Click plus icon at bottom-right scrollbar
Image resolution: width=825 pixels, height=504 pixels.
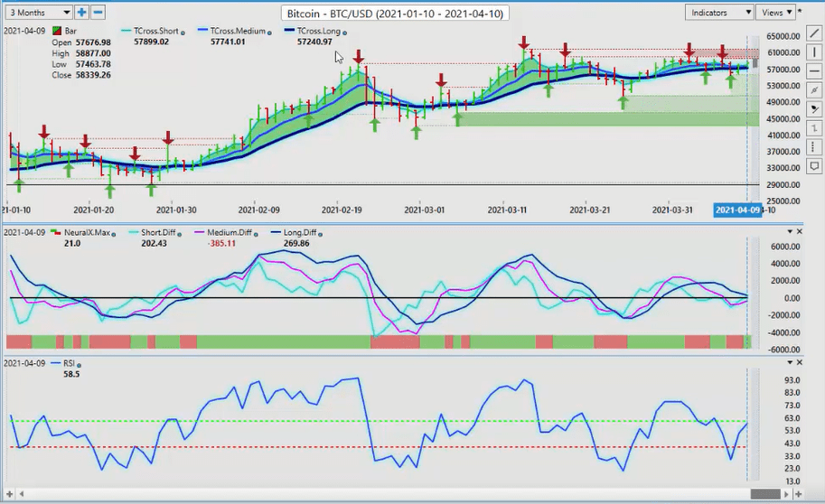pos(799,494)
